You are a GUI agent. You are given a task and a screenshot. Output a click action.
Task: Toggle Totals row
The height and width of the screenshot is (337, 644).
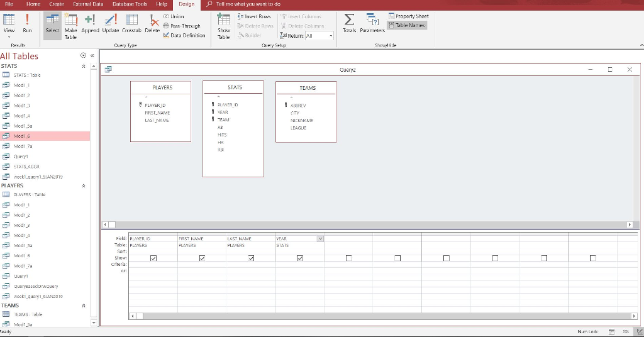(x=349, y=23)
